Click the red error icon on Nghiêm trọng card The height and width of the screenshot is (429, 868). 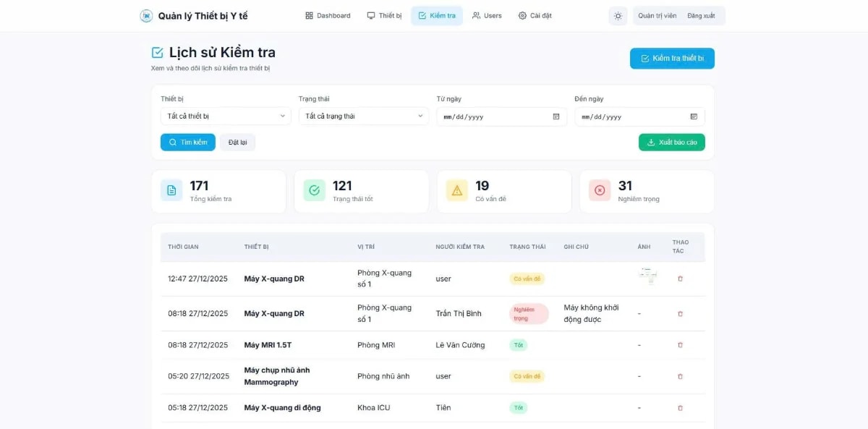(x=600, y=190)
